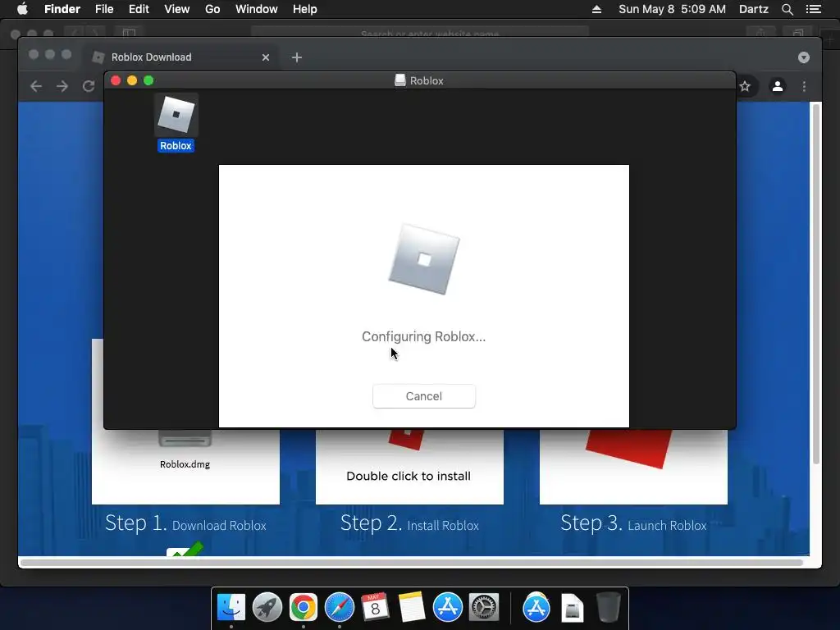Viewport: 840px width, 630px height.
Task: Click the "Double click to install" text
Action: [409, 476]
